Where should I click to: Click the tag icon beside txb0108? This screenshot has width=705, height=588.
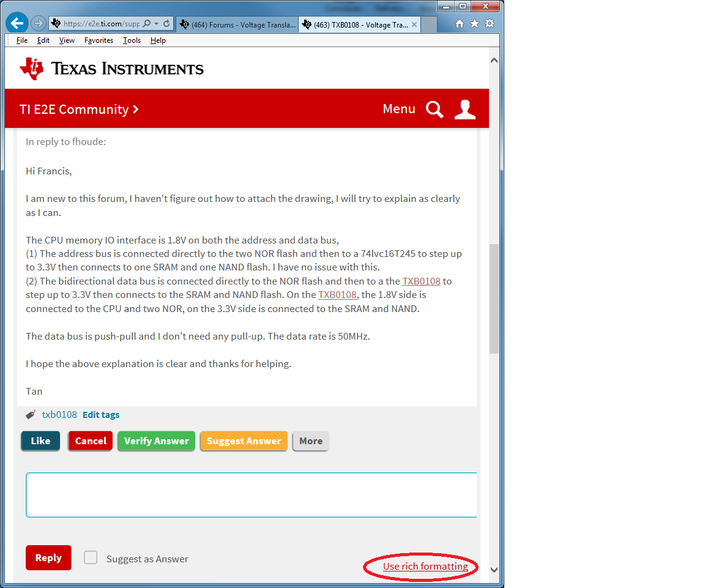31,414
